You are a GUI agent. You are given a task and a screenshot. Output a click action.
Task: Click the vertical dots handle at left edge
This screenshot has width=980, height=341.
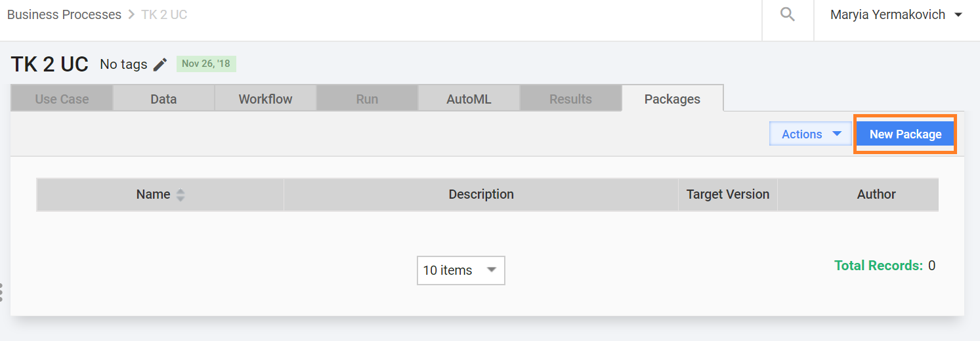2,292
